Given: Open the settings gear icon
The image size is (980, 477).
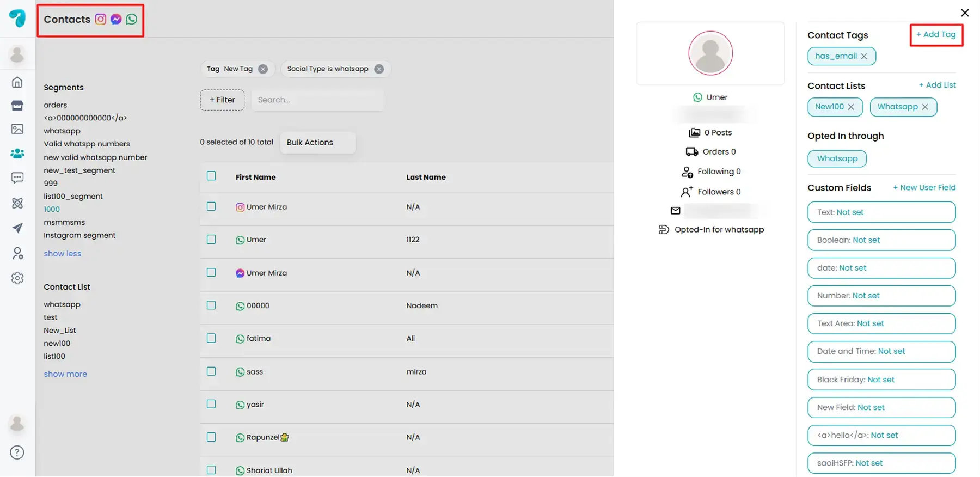Looking at the screenshot, I should 17,278.
